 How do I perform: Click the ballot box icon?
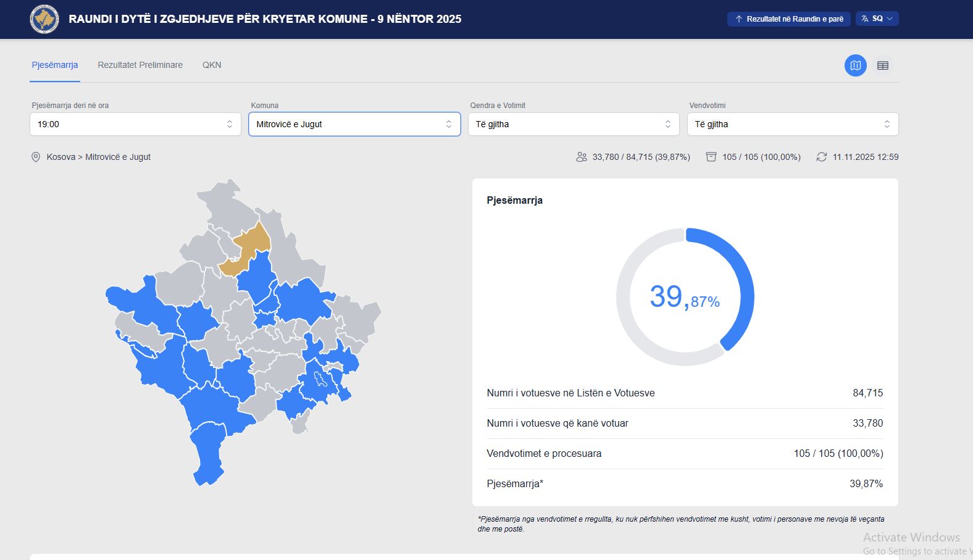pyautogui.click(x=711, y=157)
